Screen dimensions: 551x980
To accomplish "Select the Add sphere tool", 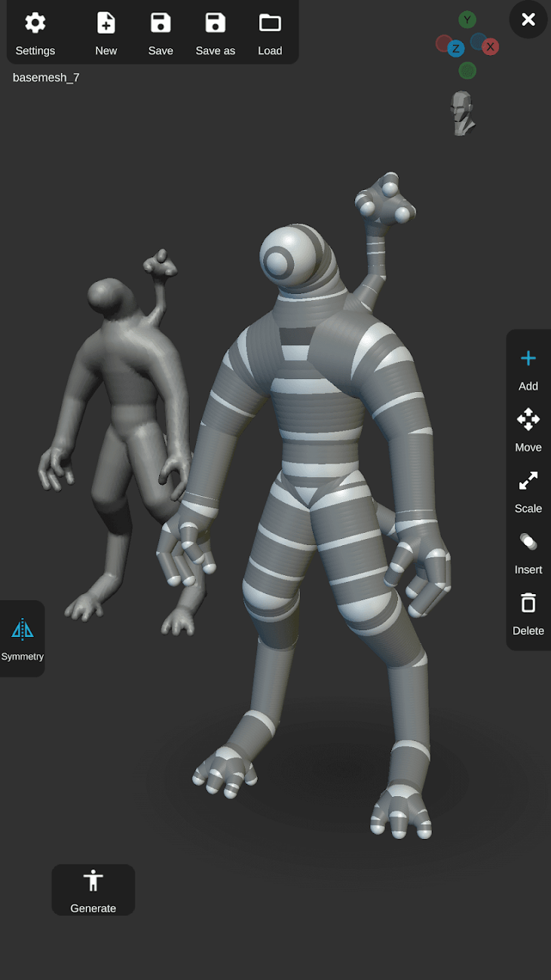I will pos(528,368).
